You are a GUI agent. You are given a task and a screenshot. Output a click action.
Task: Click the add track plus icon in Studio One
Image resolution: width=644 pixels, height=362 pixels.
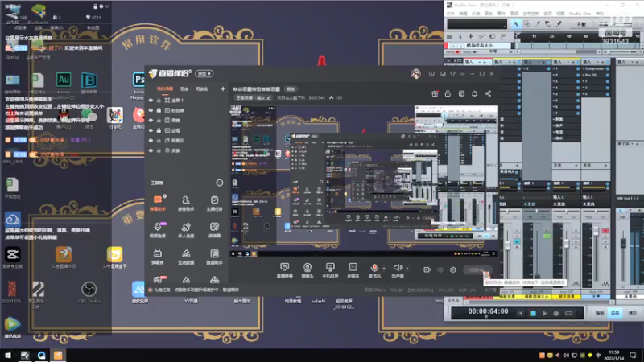pyautogui.click(x=471, y=36)
